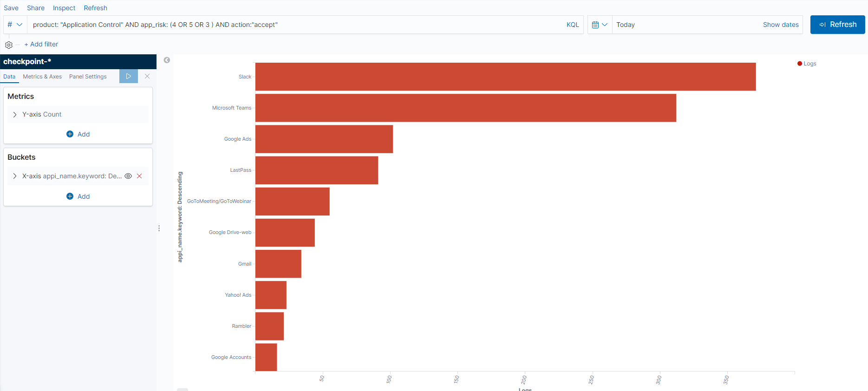
Task: Click the GoToMeeting/GoToWebinar bar
Action: tap(293, 201)
